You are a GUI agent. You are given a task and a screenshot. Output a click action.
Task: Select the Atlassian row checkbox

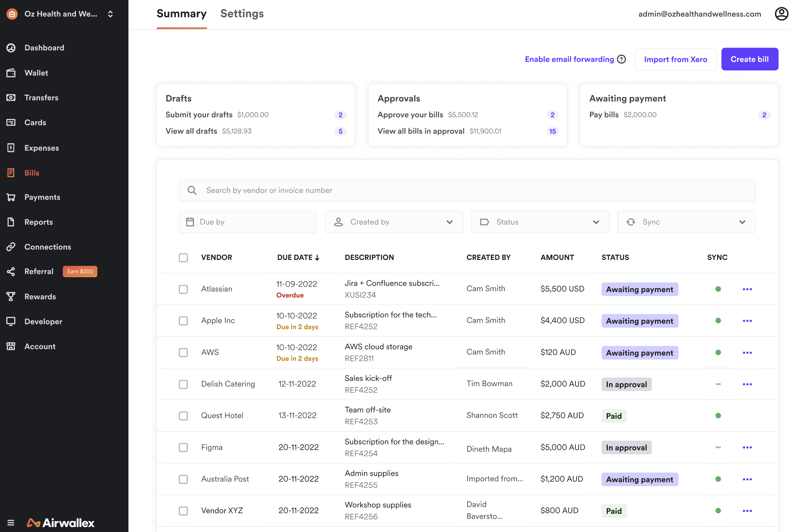[x=183, y=289]
